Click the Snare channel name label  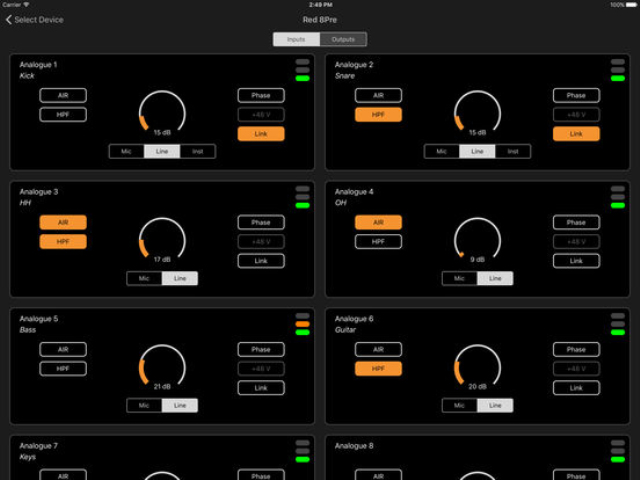[345, 76]
